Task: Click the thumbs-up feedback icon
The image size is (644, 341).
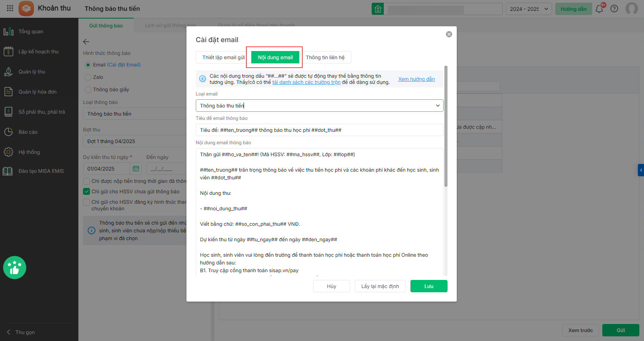Action: [15, 268]
